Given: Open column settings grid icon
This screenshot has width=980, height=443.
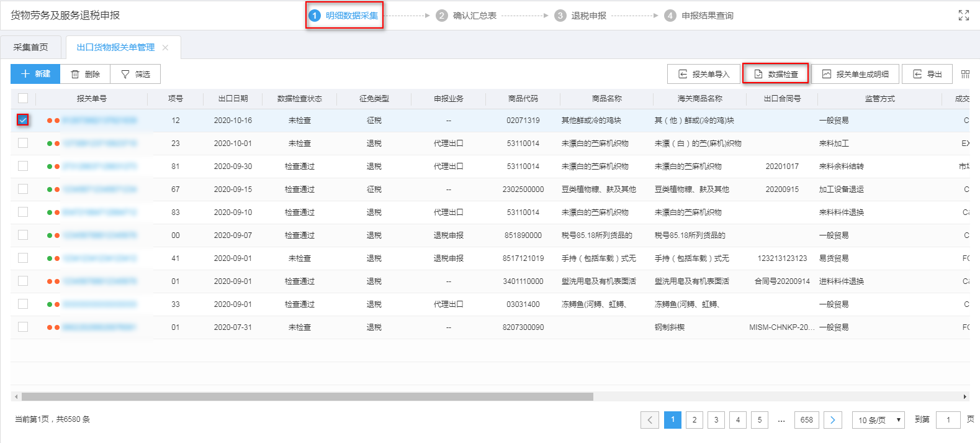Looking at the screenshot, I should (965, 74).
